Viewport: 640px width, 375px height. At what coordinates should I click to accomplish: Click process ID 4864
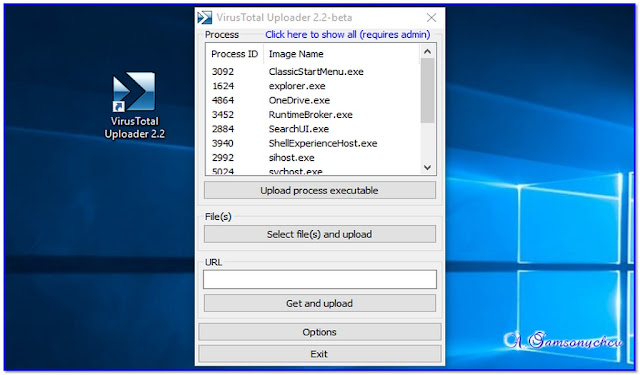[223, 100]
